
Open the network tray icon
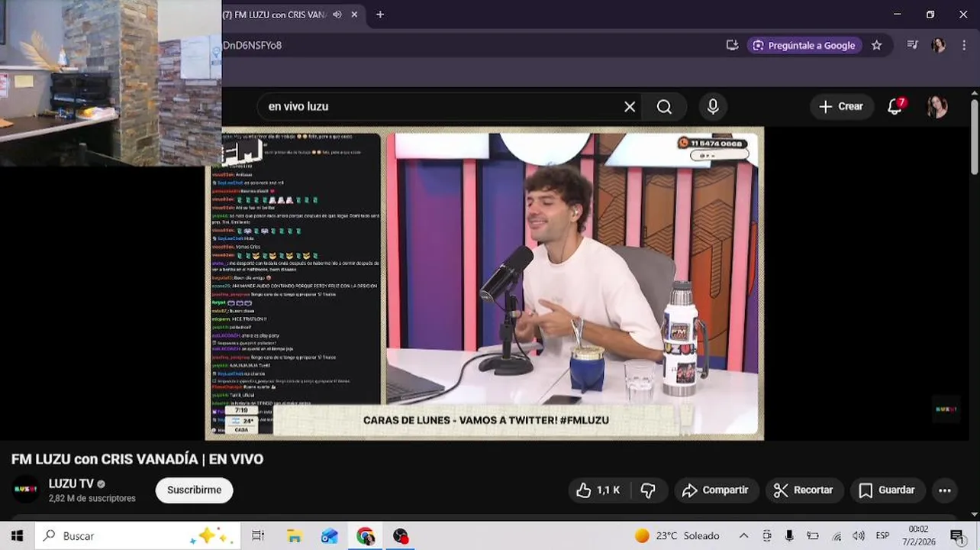point(837,535)
